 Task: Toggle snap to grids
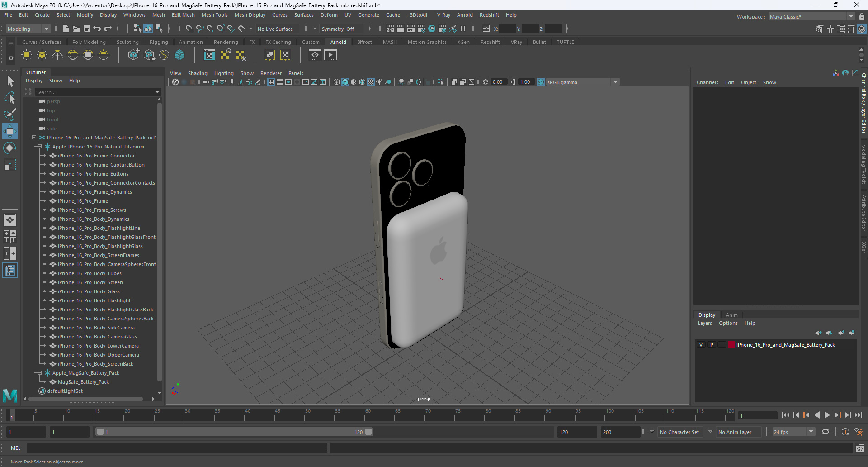pyautogui.click(x=189, y=29)
